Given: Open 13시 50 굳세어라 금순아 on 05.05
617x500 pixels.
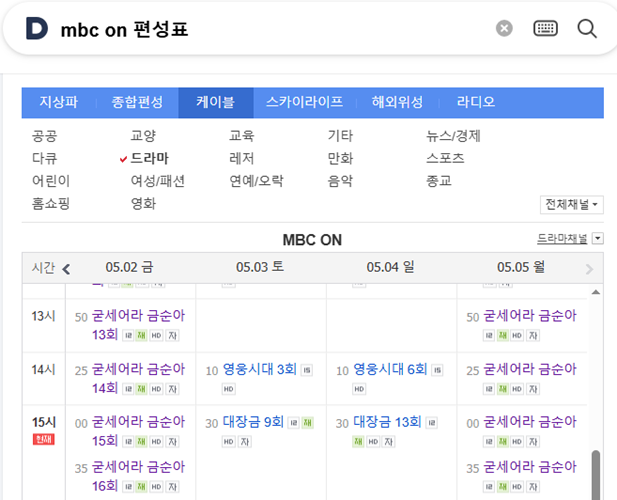Looking at the screenshot, I should pos(530,316).
